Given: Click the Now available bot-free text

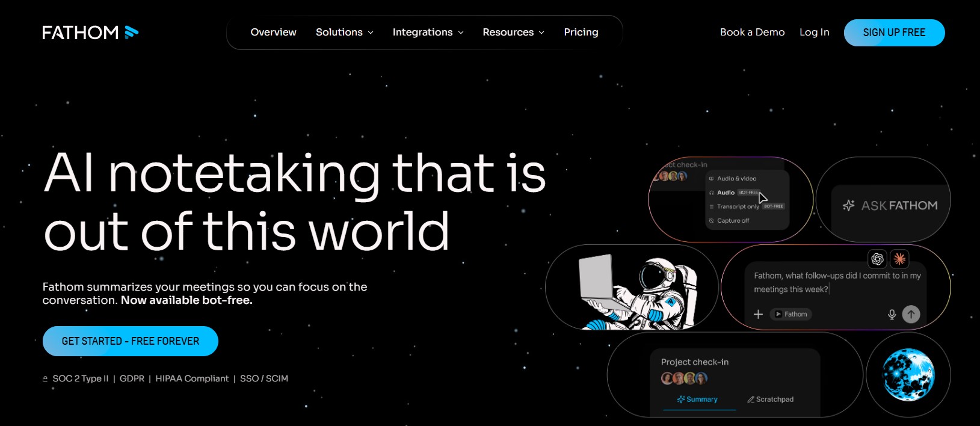Looking at the screenshot, I should click(186, 300).
